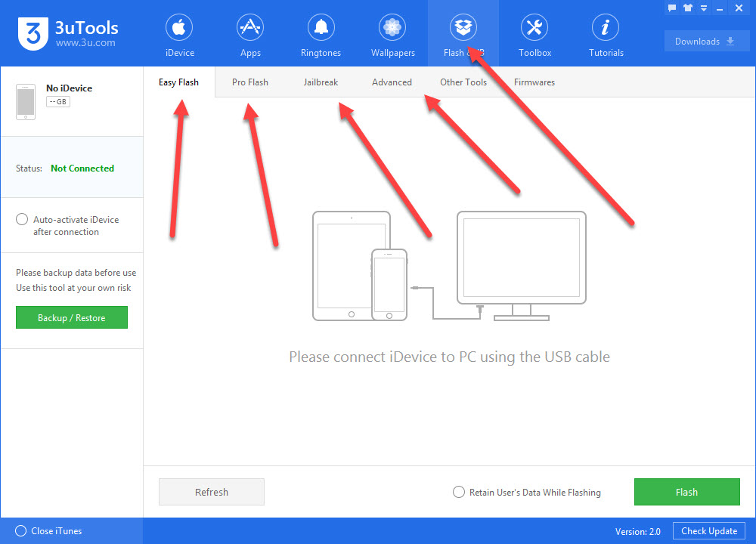
Task: Click 'Please backup data before use' text
Action: point(76,273)
